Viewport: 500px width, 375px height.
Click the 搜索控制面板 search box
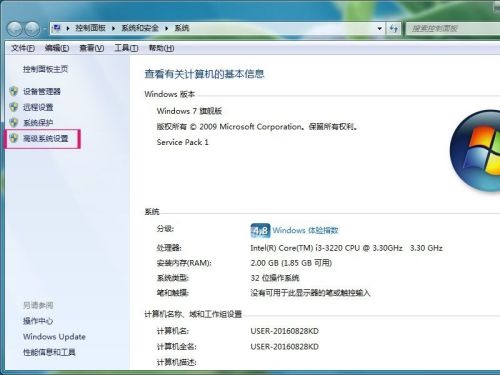453,28
